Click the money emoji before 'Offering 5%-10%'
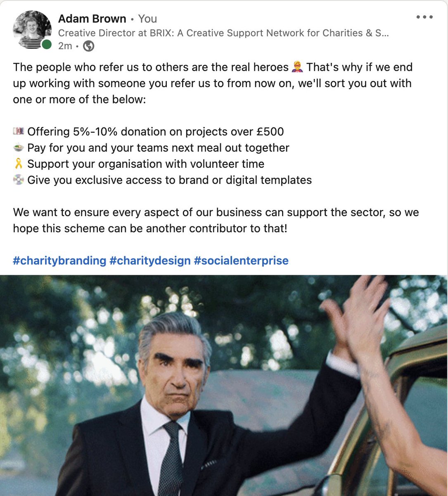 (19, 132)
